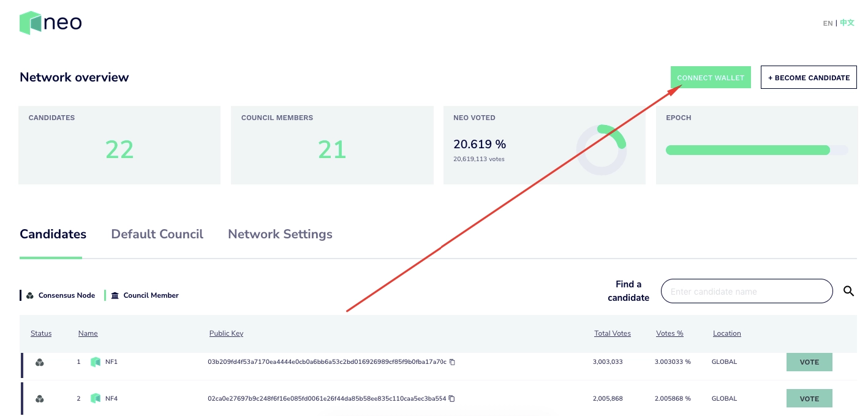Viewport: 868px width, 416px height.
Task: Click the consensus node status icon for NF4
Action: [39, 399]
